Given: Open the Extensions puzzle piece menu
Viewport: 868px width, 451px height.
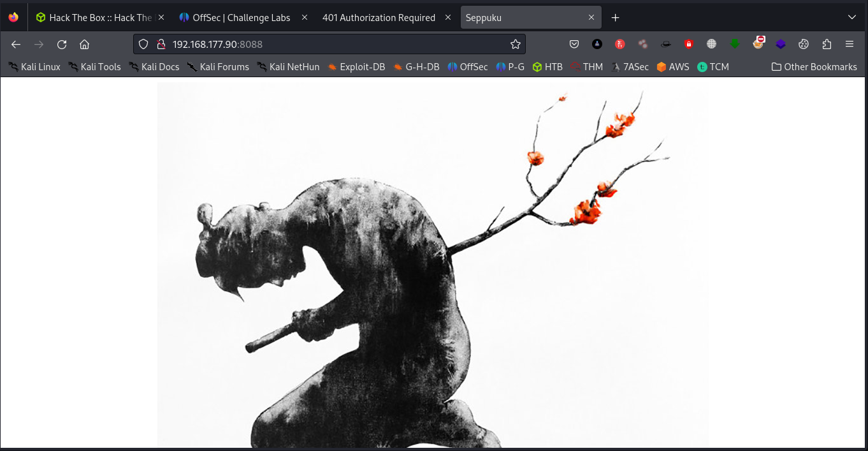Looking at the screenshot, I should [827, 44].
